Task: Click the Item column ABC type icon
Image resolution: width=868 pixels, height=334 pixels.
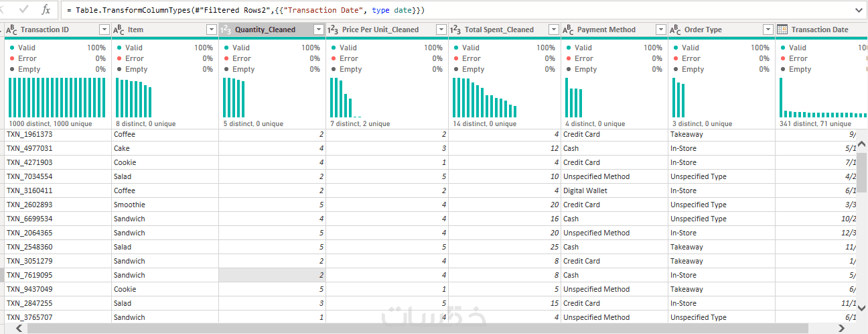Action: [x=119, y=30]
